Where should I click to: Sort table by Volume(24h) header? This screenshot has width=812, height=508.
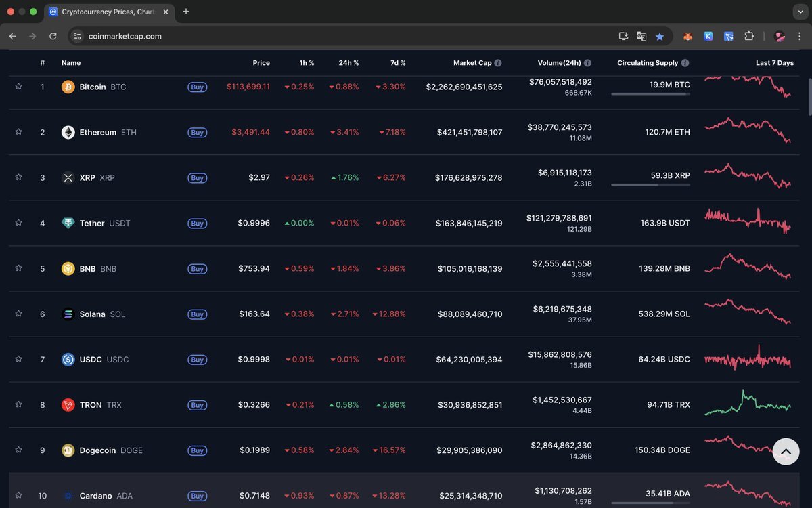559,63
